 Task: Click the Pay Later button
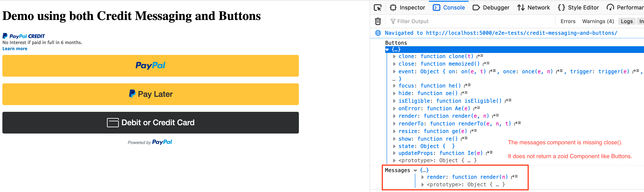[150, 94]
